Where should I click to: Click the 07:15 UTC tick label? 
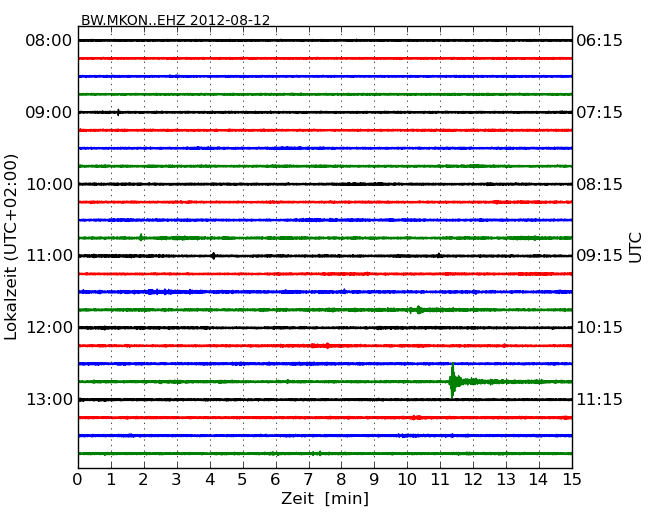599,112
